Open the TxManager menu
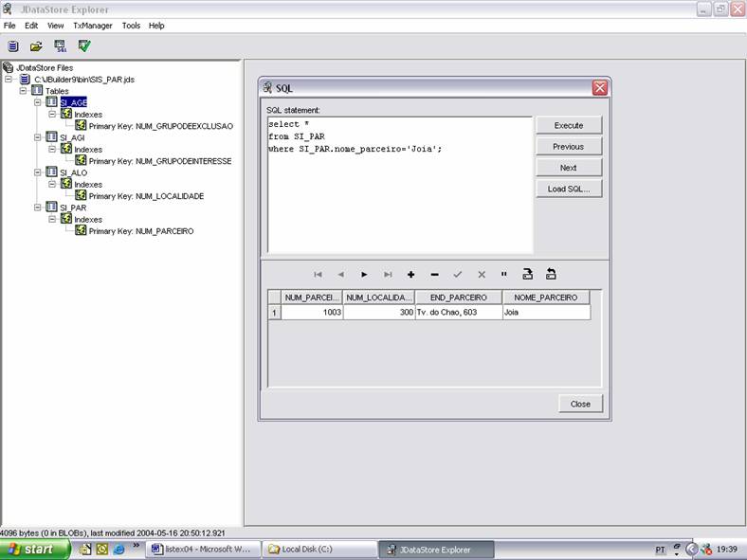The image size is (747, 560). point(93,26)
